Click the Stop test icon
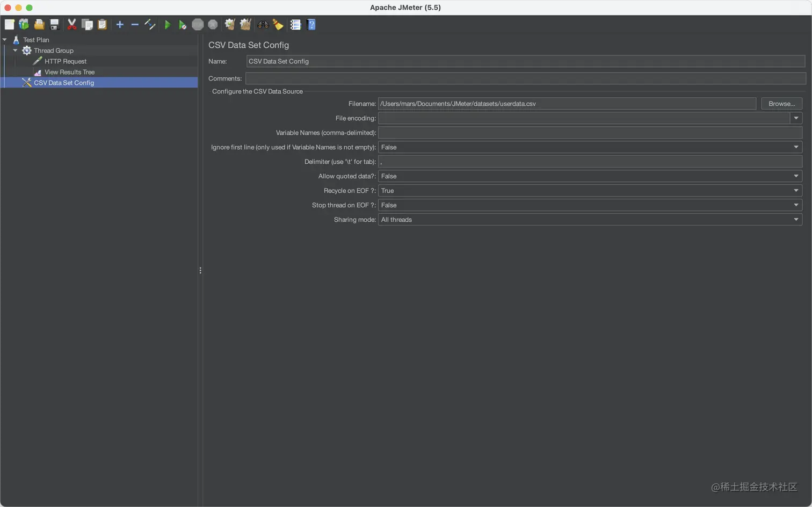The width and height of the screenshot is (812, 507). tap(198, 24)
